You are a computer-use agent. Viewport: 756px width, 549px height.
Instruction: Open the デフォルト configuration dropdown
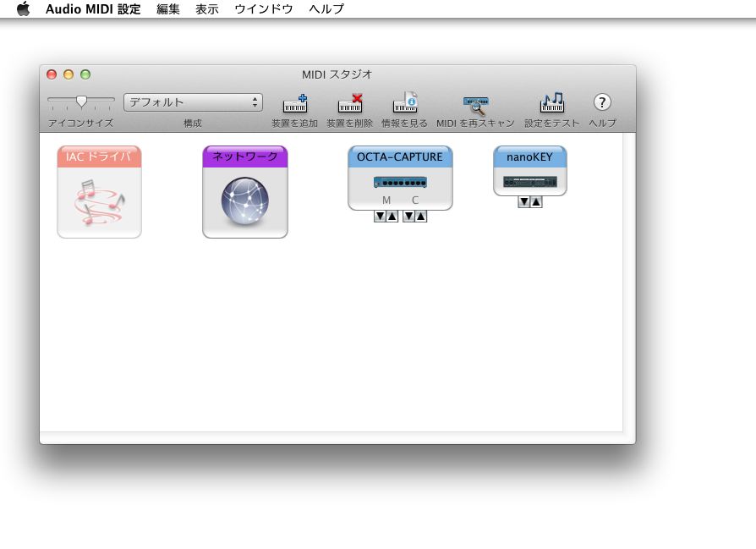coord(194,102)
